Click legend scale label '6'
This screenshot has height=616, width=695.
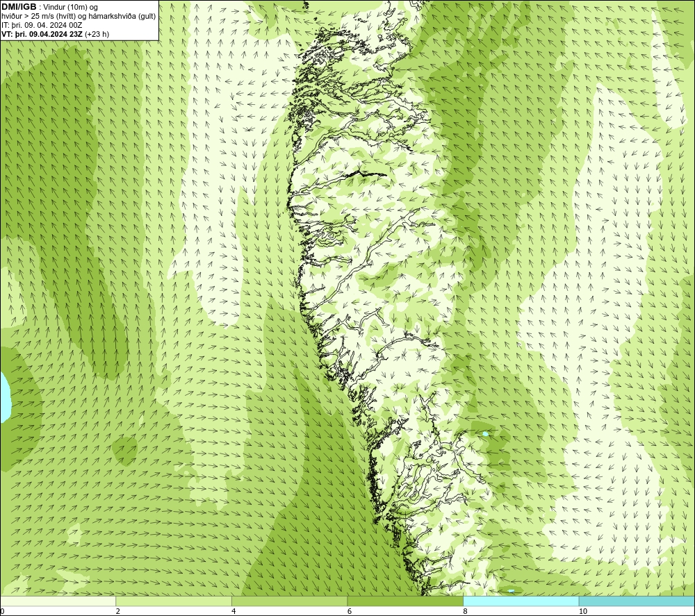click(350, 611)
